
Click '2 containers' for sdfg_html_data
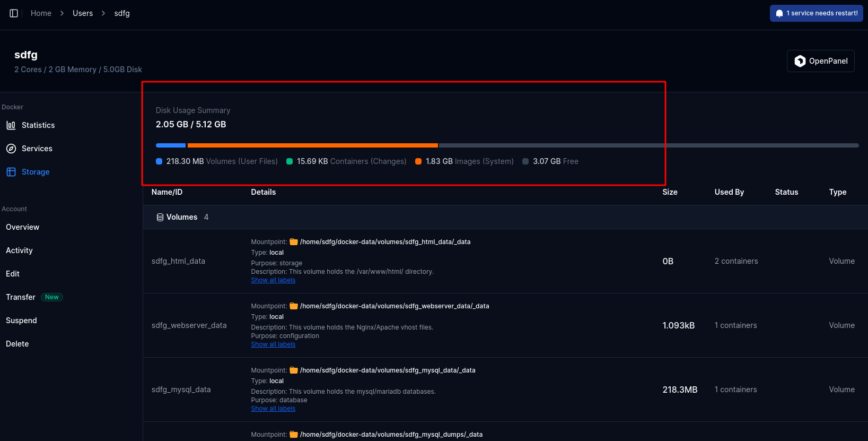(x=736, y=261)
